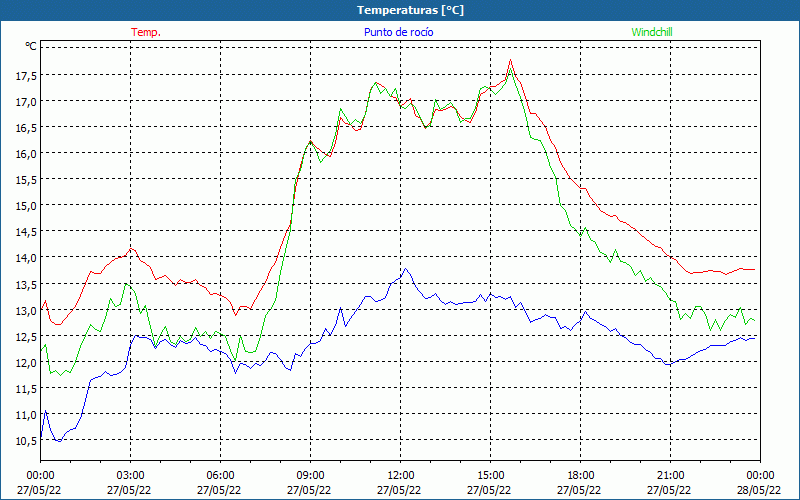Click the 16,0 y-axis value
This screenshot has width=800, height=500.
click(x=26, y=154)
